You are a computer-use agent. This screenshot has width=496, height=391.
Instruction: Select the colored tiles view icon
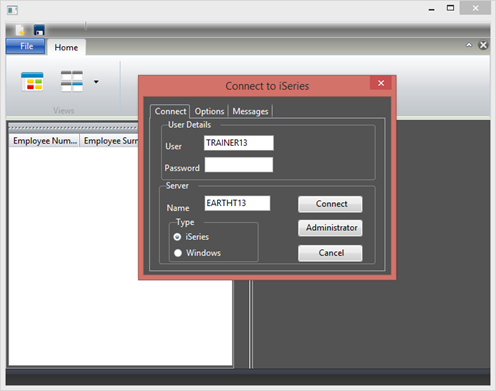[x=32, y=81]
